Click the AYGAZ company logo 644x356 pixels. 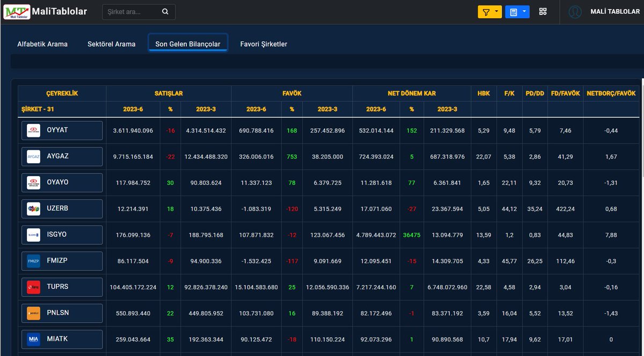[x=33, y=156]
